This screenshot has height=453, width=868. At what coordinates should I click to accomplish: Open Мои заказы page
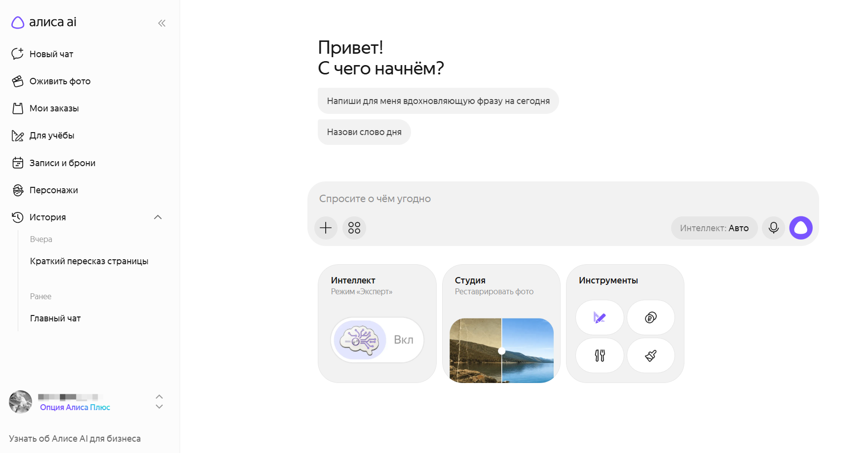[x=54, y=108]
